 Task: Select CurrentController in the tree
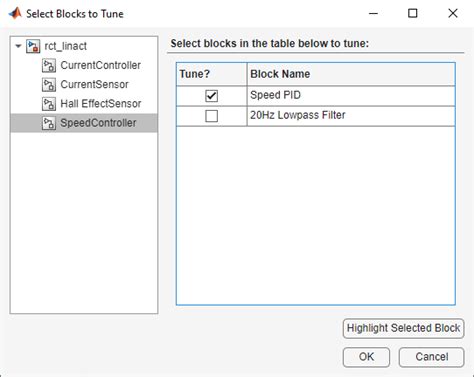tap(100, 65)
